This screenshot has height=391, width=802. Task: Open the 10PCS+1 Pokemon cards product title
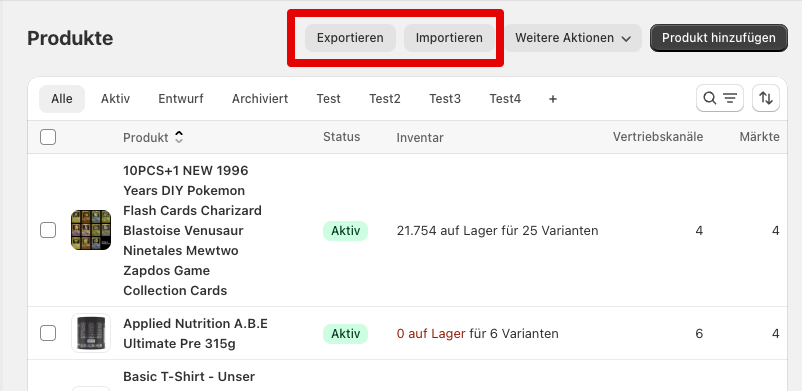tap(192, 230)
